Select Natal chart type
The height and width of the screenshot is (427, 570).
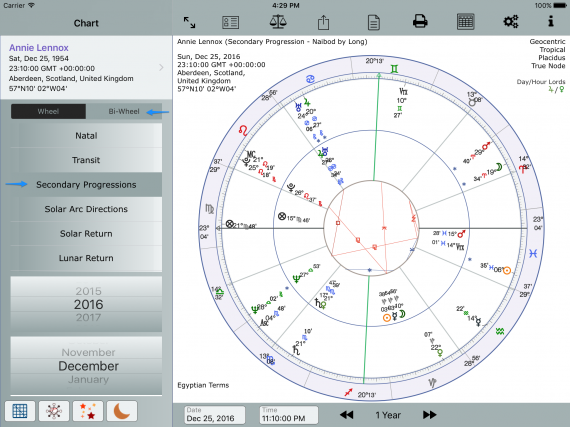tap(86, 136)
